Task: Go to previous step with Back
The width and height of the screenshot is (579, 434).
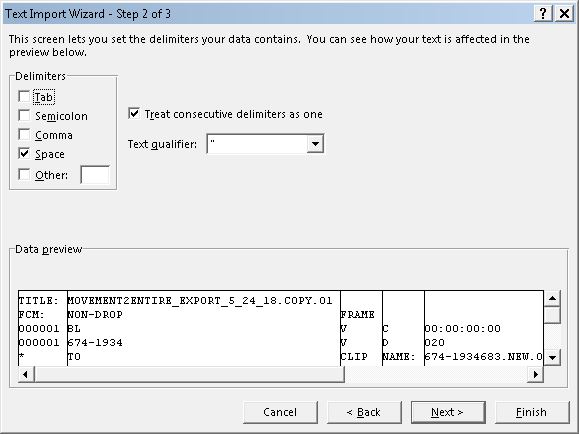Action: pyautogui.click(x=364, y=412)
